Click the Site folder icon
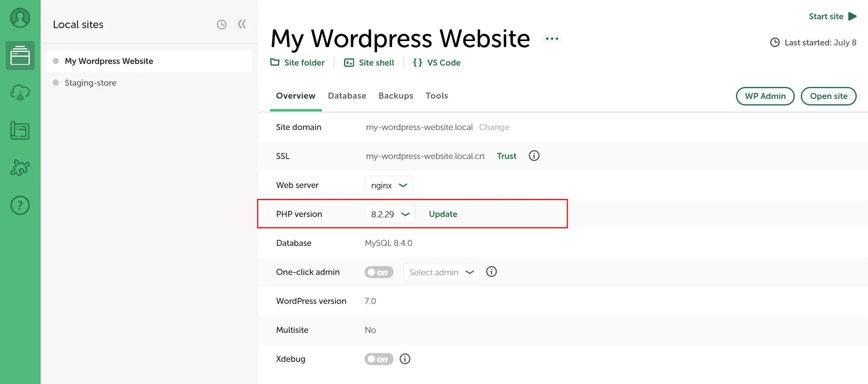Screen dimensions: 868x384 (275, 62)
